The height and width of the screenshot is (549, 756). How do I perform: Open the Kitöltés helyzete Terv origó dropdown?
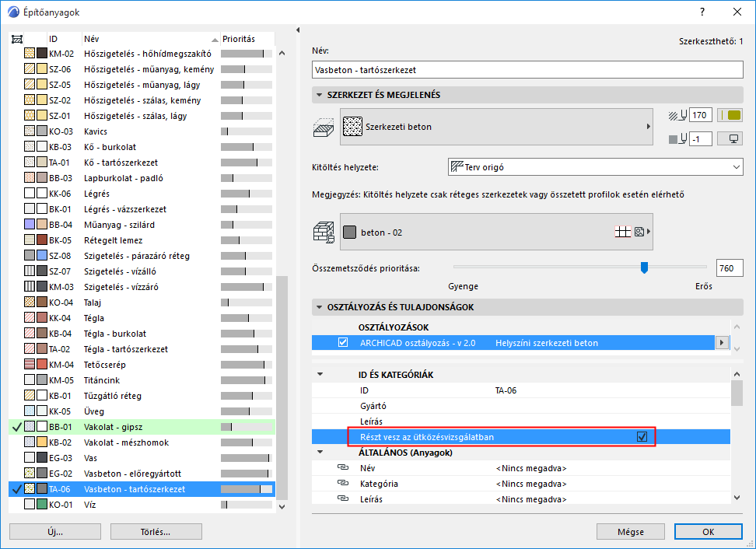point(596,167)
